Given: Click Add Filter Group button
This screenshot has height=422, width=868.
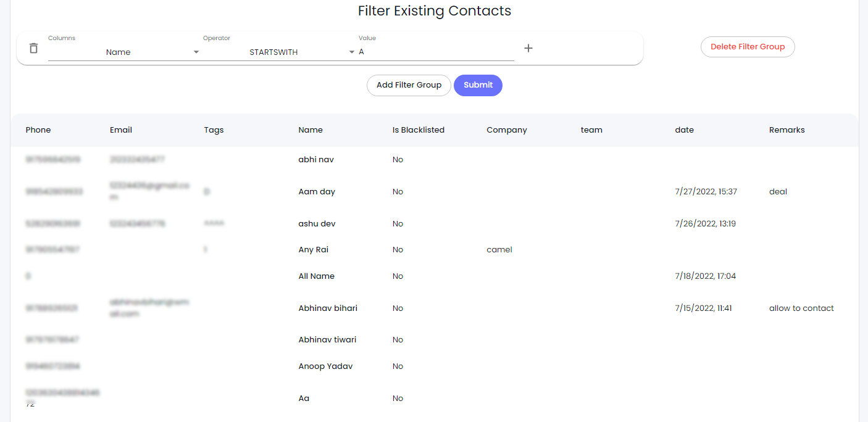Looking at the screenshot, I should [x=409, y=85].
